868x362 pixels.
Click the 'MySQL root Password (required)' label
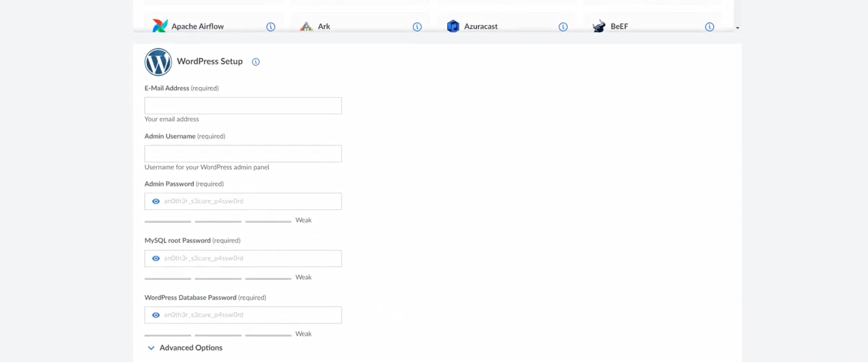click(x=193, y=241)
